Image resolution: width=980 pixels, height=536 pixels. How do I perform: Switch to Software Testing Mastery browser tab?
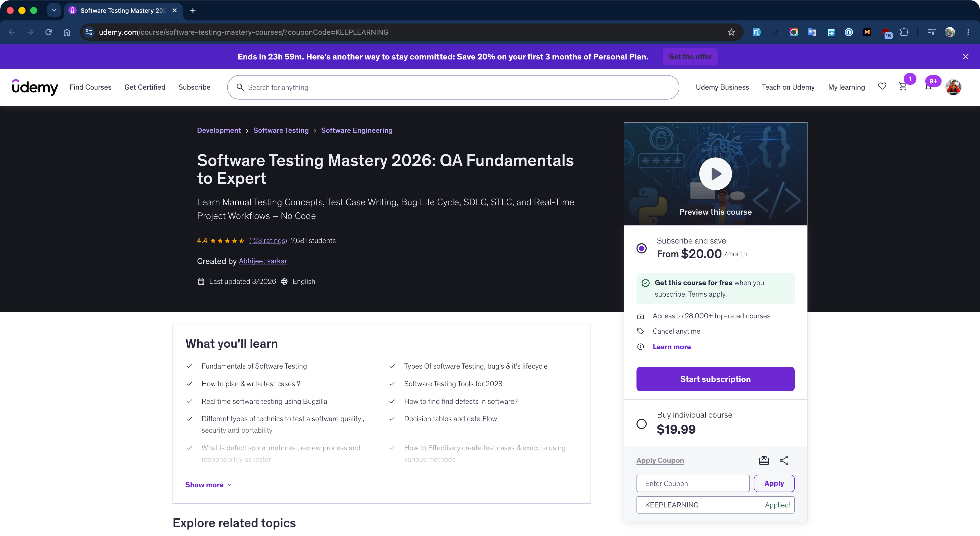click(x=123, y=10)
